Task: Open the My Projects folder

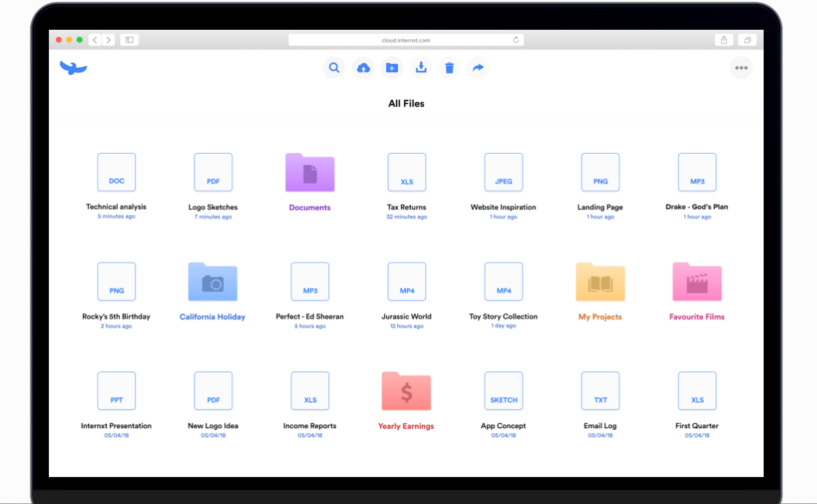Action: pyautogui.click(x=600, y=281)
